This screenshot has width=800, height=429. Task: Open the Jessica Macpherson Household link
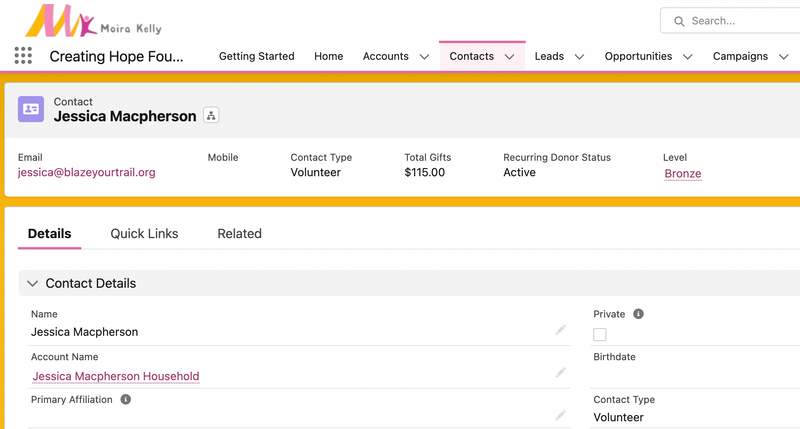coord(116,377)
